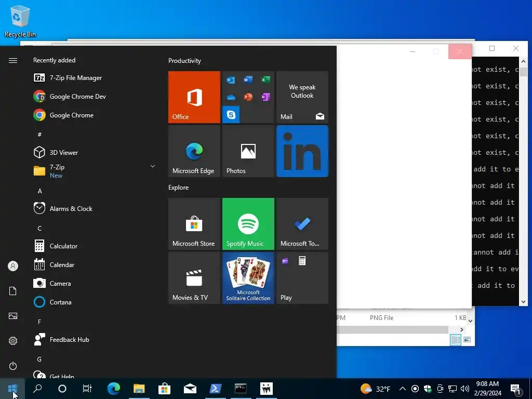Open the Microsoft Edge tile
The width and height of the screenshot is (532, 399).
(194, 151)
